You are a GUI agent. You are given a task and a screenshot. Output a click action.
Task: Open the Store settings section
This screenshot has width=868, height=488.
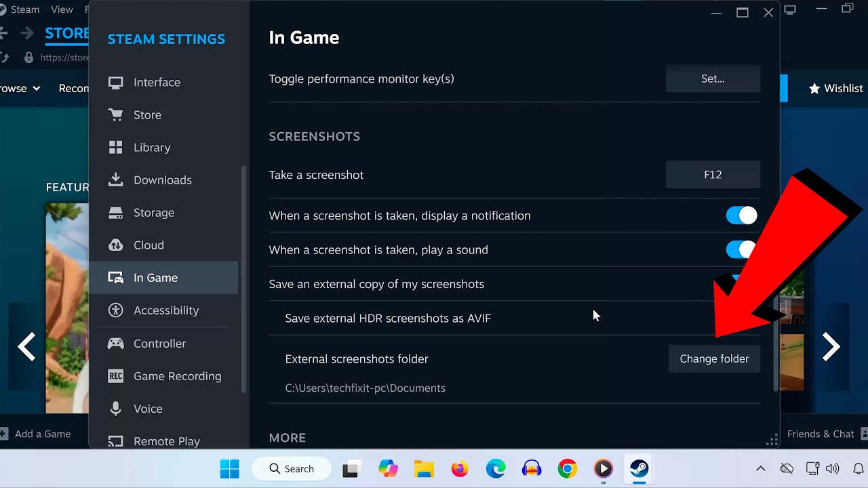coord(163,115)
